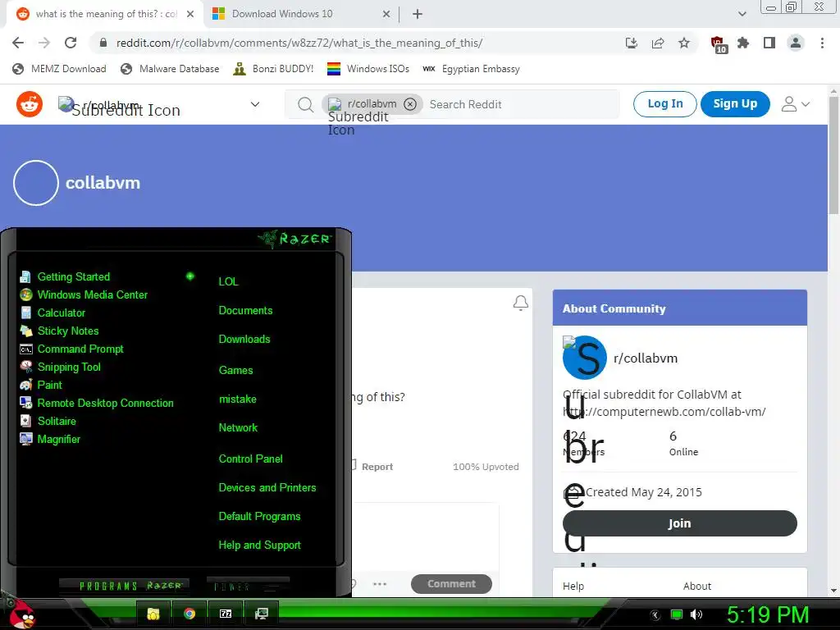This screenshot has width=840, height=630.
Task: Open the Reddit user menu dropdown
Action: coord(795,104)
